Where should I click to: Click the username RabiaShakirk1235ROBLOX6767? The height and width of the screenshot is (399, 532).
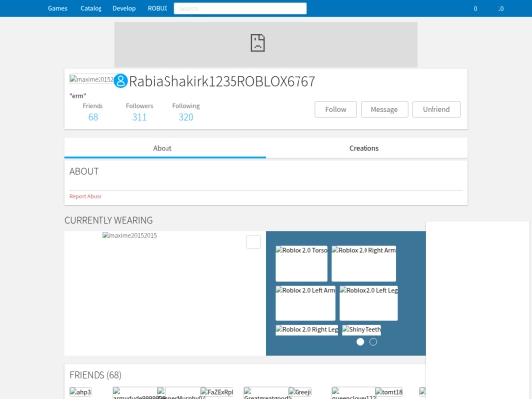pyautogui.click(x=223, y=81)
